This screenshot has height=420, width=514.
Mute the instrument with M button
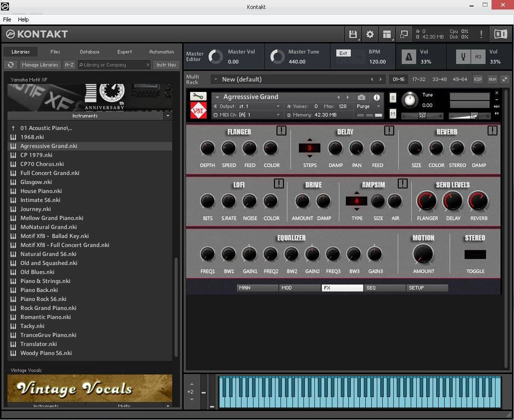393,113
